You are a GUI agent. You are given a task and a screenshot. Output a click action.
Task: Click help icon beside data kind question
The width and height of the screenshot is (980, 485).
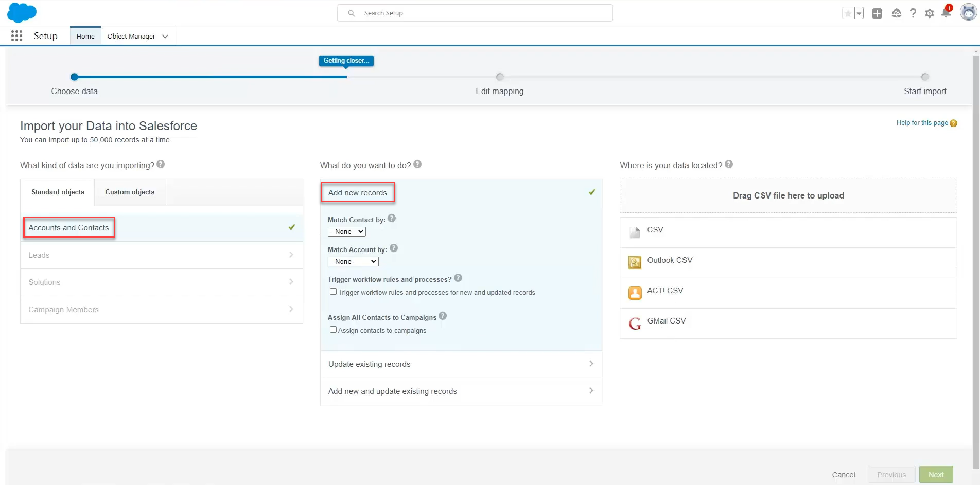pyautogui.click(x=161, y=165)
